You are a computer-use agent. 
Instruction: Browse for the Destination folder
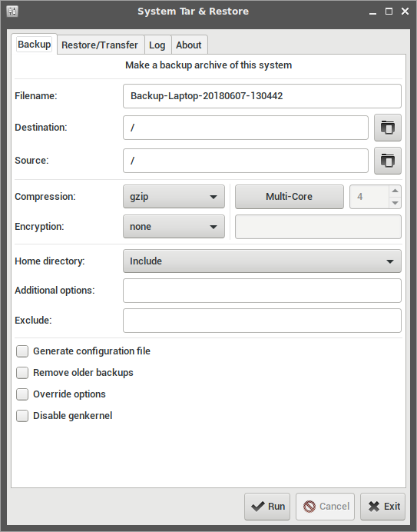pyautogui.click(x=388, y=128)
